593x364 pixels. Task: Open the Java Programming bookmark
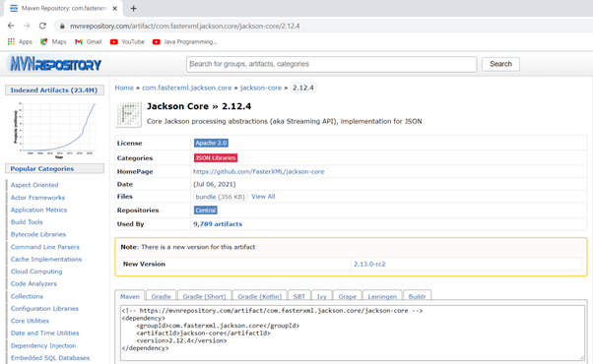(184, 41)
